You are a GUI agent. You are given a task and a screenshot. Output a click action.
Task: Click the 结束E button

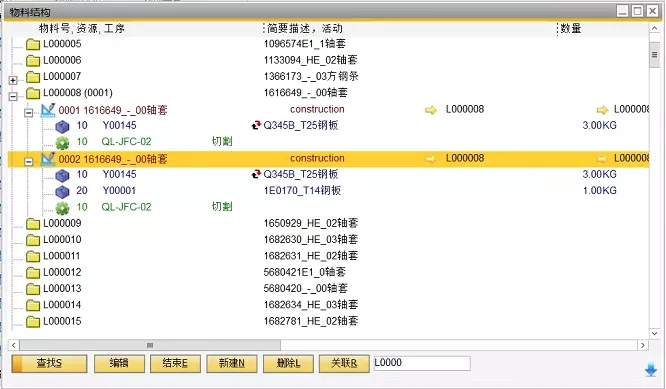(175, 364)
